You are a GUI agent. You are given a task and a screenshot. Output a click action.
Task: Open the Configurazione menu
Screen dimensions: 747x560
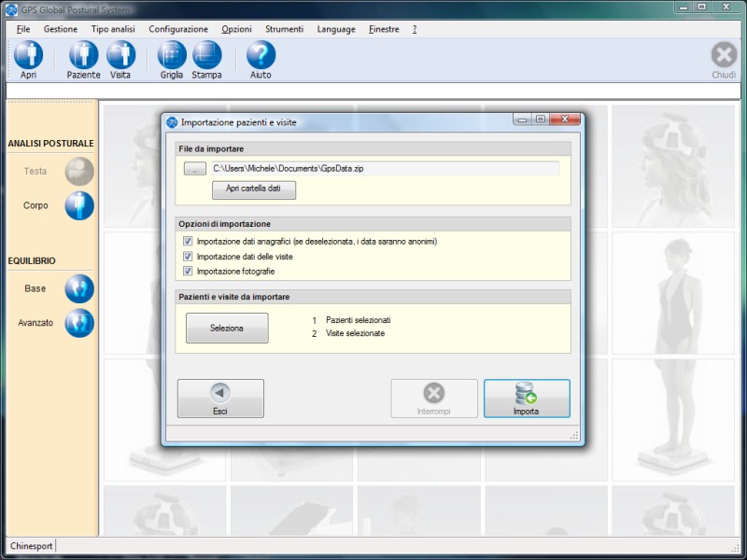(x=178, y=29)
